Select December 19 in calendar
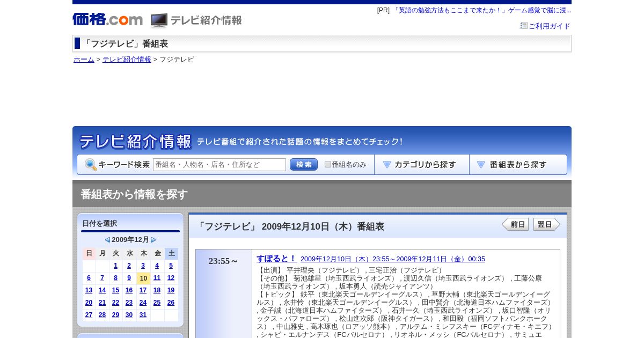This screenshot has width=644, height=338. point(171,290)
